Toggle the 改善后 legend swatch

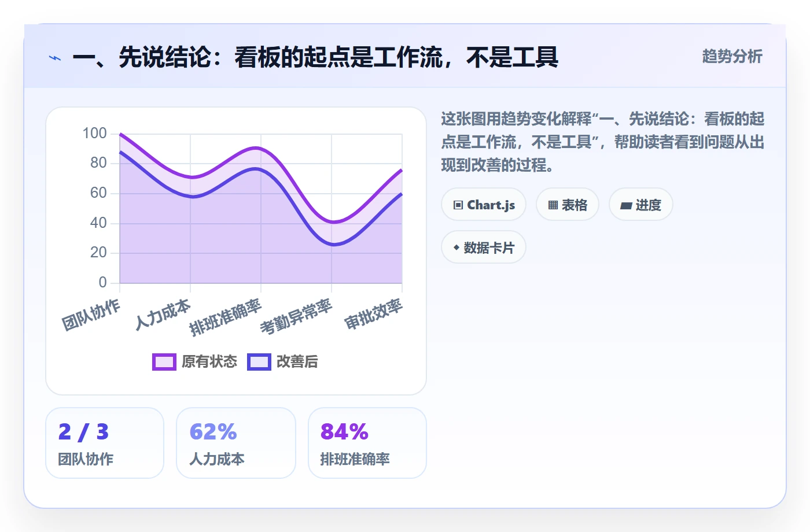tap(259, 362)
